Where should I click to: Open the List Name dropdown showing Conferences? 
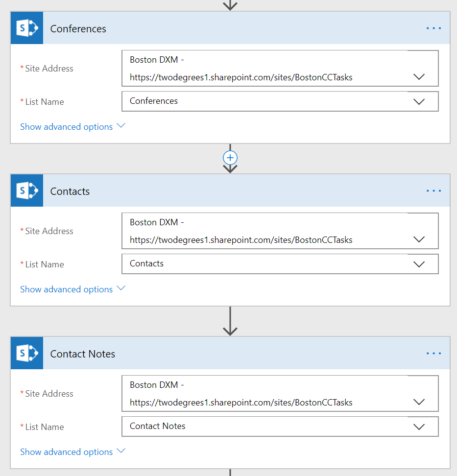[x=419, y=101]
